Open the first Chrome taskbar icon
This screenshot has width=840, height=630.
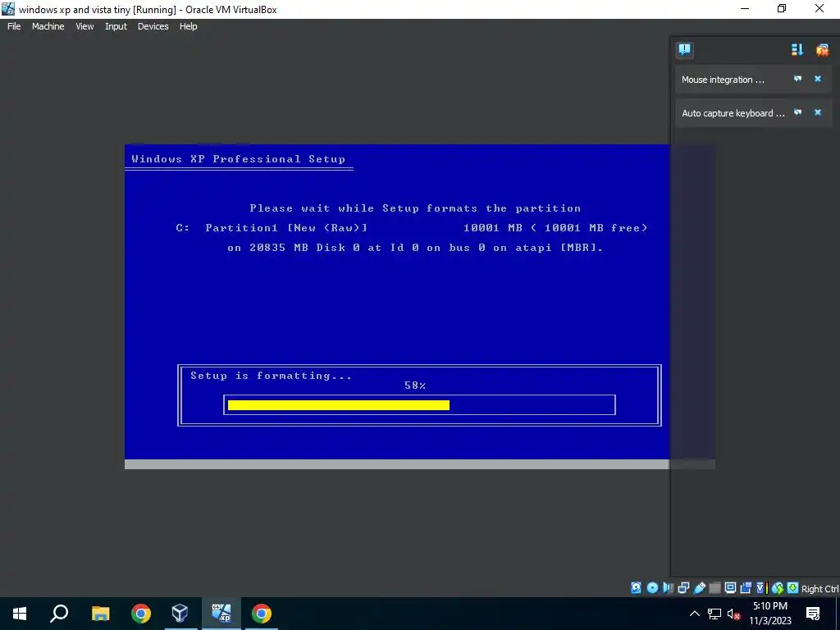point(141,614)
